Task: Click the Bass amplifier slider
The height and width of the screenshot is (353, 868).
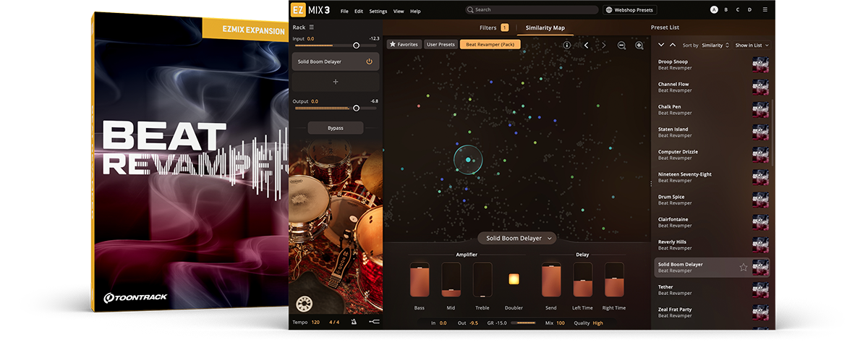Action: point(420,280)
